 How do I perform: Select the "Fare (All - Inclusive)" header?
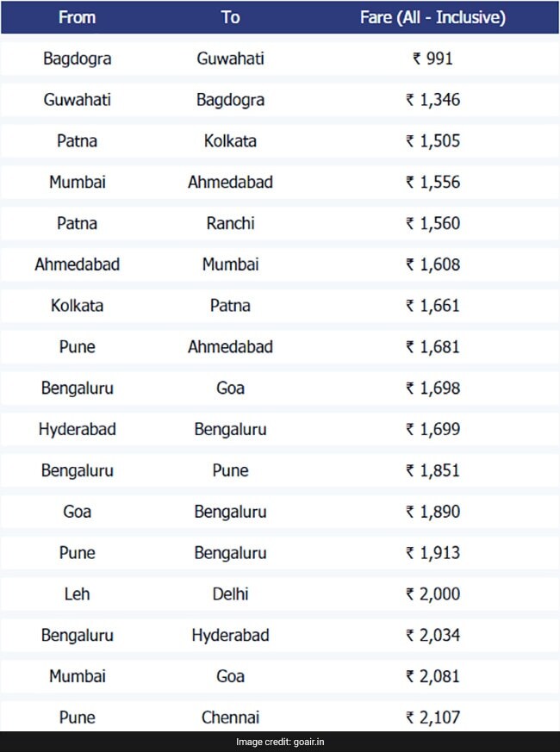coord(432,17)
